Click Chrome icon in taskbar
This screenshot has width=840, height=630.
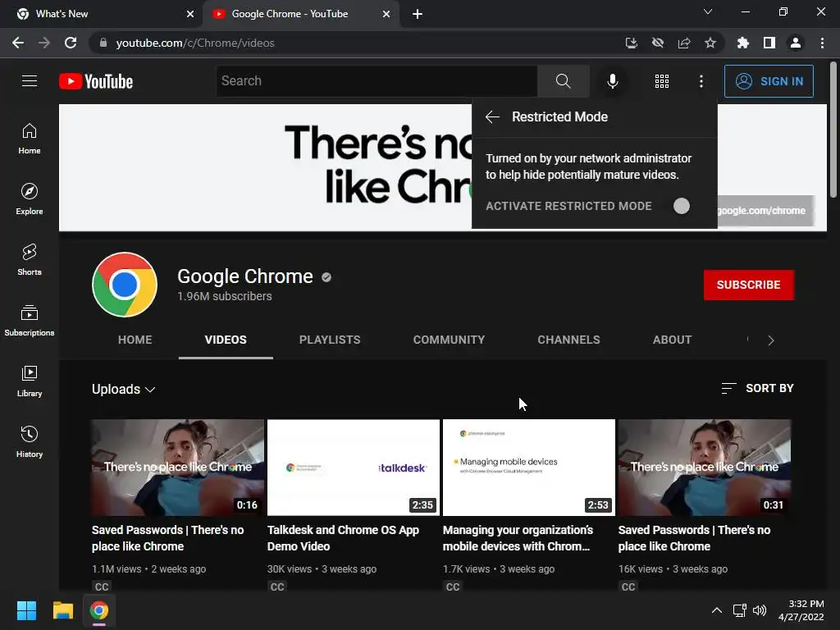pos(98,610)
